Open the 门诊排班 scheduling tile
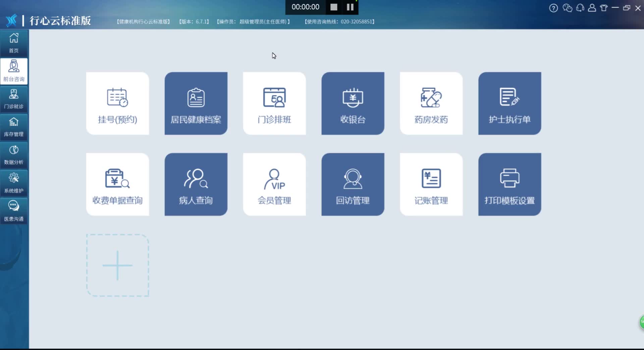This screenshot has width=644, height=350. [x=274, y=104]
